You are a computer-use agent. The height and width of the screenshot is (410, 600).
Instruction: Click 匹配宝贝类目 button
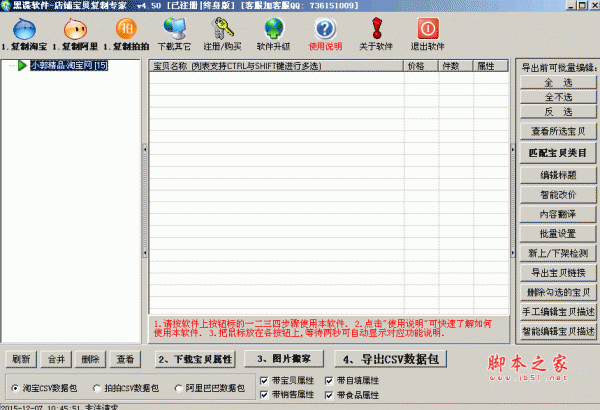tap(558, 153)
